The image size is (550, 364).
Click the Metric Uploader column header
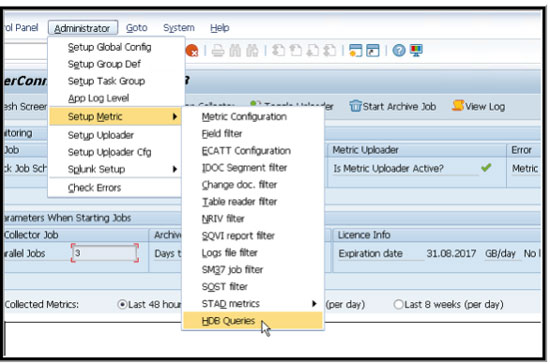[x=365, y=150]
